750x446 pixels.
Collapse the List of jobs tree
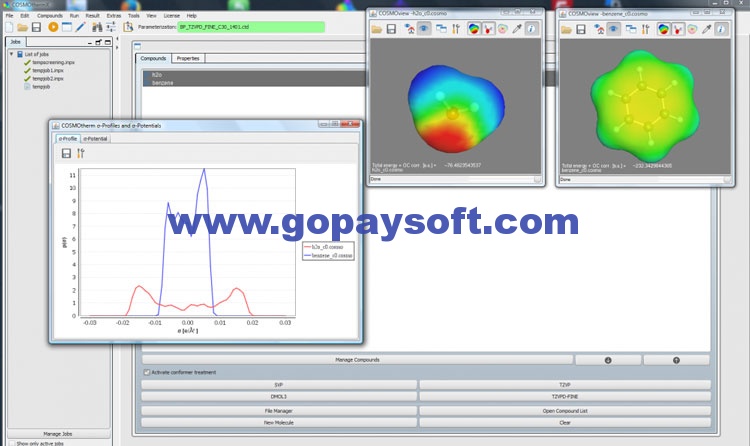11,54
